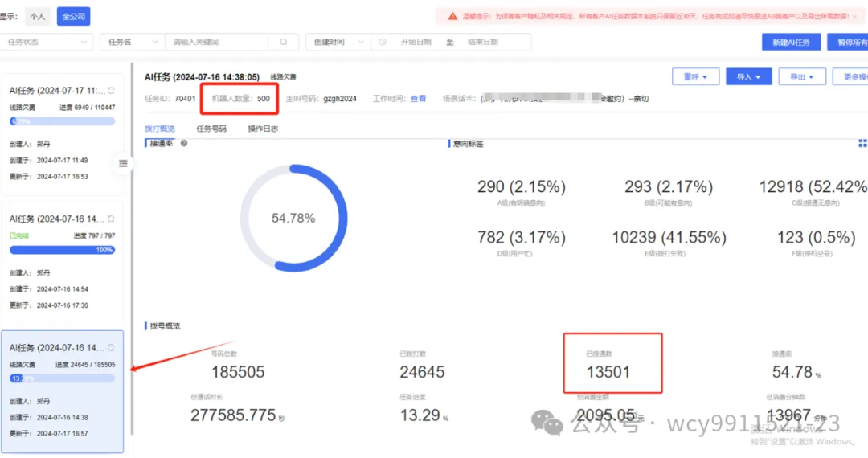868x458 pixels.
Task: Click the 结束日期 date field
Action: (483, 42)
